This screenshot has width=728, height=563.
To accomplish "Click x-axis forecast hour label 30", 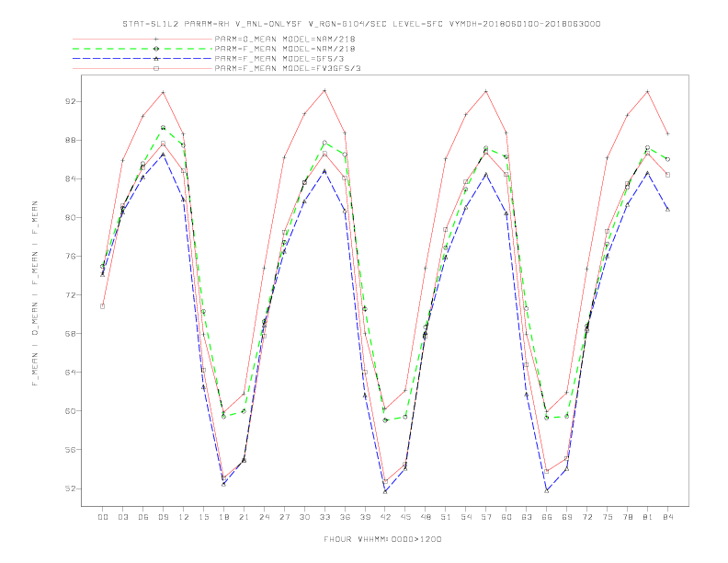I will [304, 517].
